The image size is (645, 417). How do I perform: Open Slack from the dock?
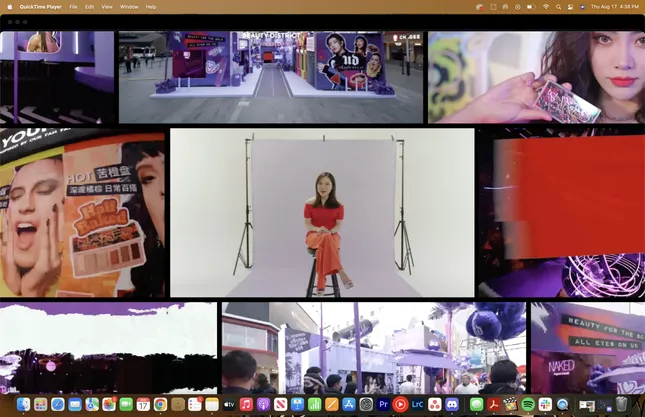tap(544, 404)
